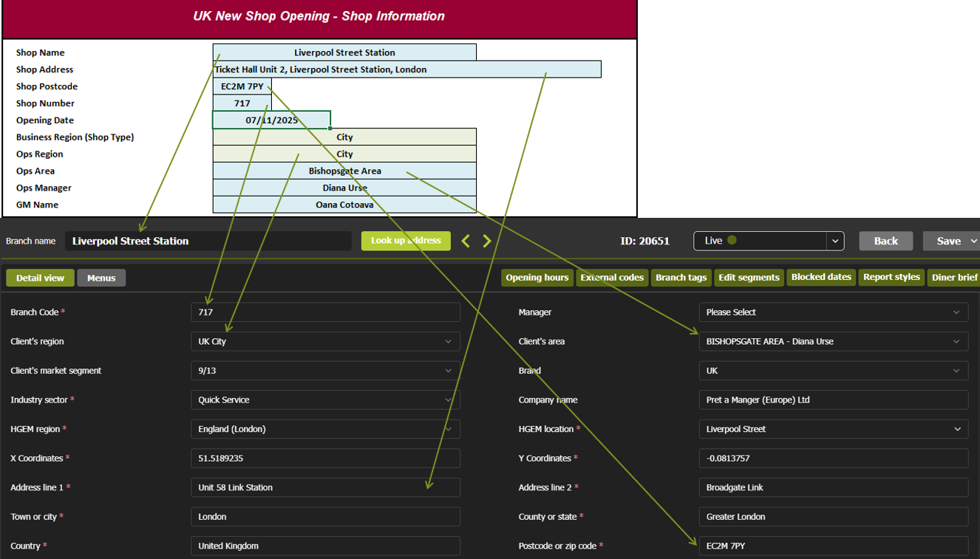Switch to the Menus tab
This screenshot has height=559, width=980.
click(101, 278)
